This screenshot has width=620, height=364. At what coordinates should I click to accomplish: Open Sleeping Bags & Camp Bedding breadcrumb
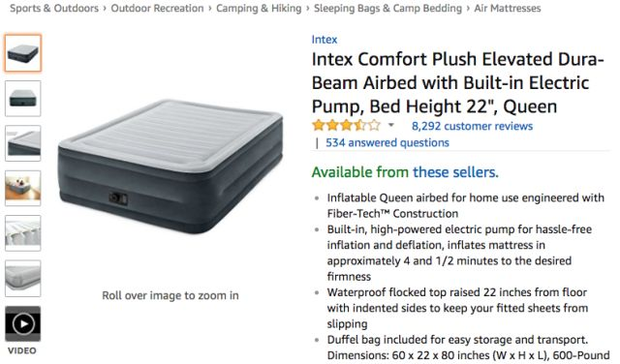pyautogui.click(x=387, y=9)
